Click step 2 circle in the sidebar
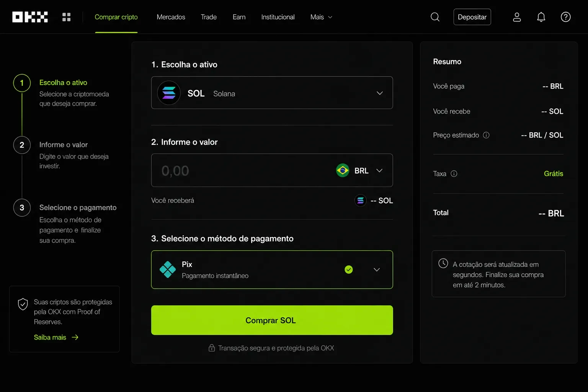Viewport: 588px width, 392px height. 22,145
